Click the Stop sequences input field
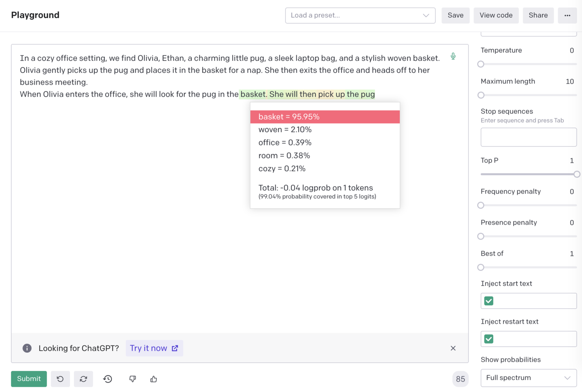This screenshot has width=582, height=392. point(528,137)
